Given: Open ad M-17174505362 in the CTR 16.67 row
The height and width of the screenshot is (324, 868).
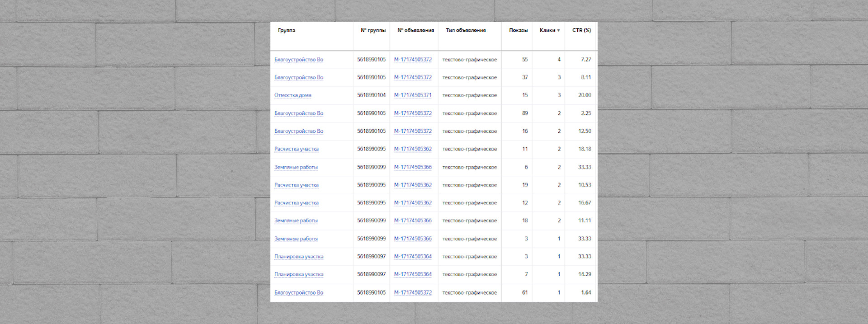Looking at the screenshot, I should [x=412, y=203].
